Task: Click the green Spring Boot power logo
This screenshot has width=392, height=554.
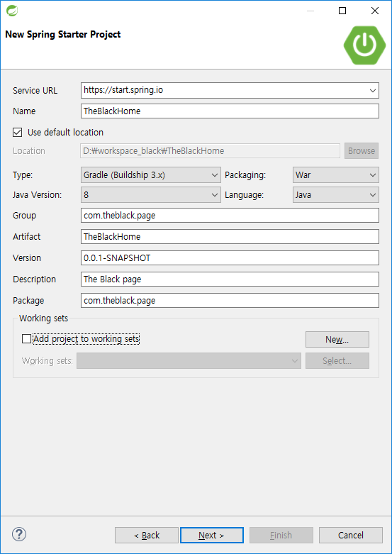Action: [x=365, y=45]
